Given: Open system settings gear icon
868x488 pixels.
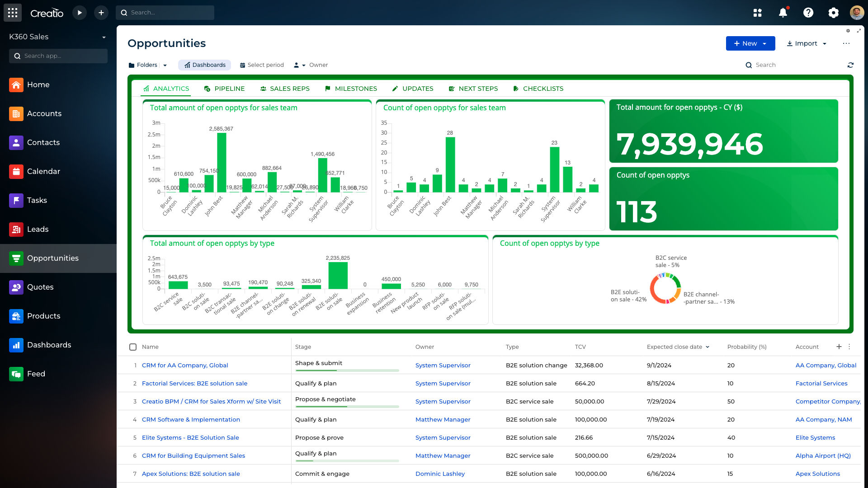Looking at the screenshot, I should click(834, 13).
